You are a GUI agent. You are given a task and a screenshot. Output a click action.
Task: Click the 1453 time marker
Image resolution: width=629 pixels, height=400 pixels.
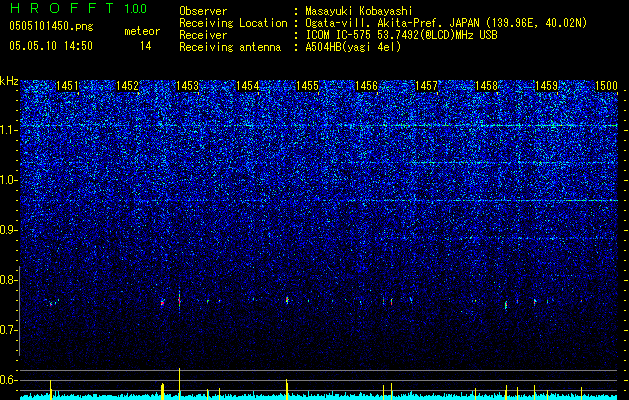(187, 85)
